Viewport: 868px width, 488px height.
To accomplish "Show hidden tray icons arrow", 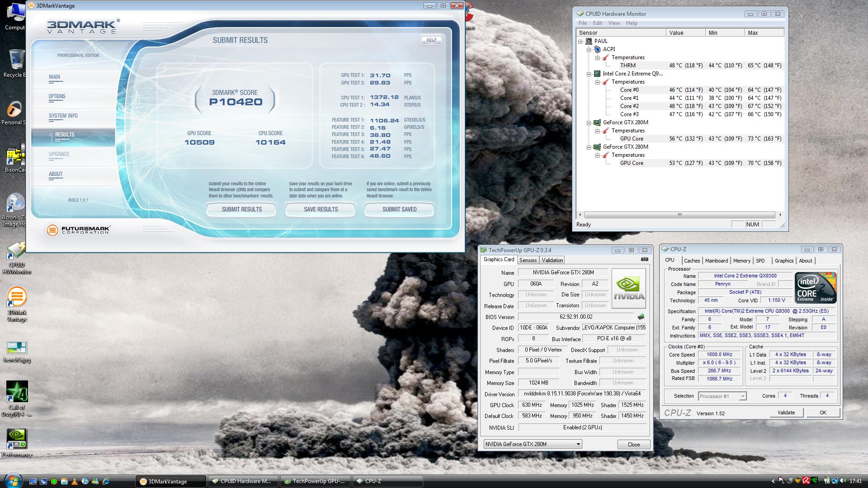I will tap(773, 481).
